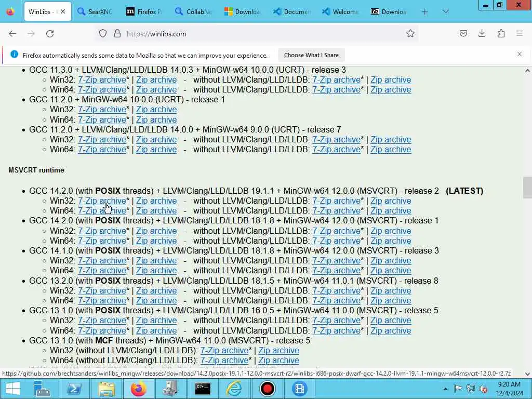Open the clock showing 9:20 AM
The image size is (532, 399).
click(x=509, y=389)
